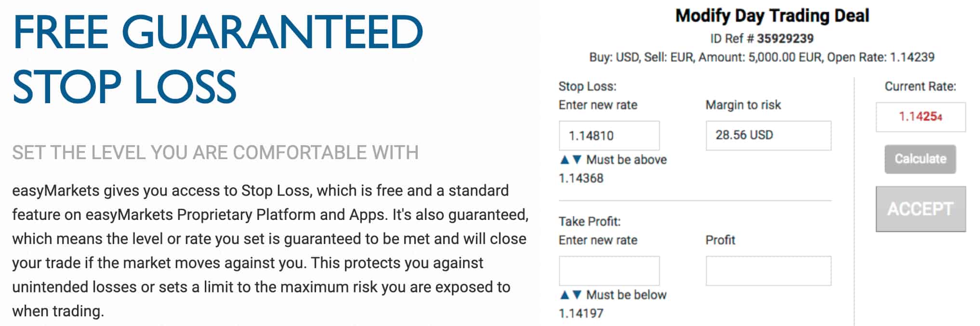Click the maximum take profit value 1.14197
This screenshot has width=980, height=326.
coord(581,313)
